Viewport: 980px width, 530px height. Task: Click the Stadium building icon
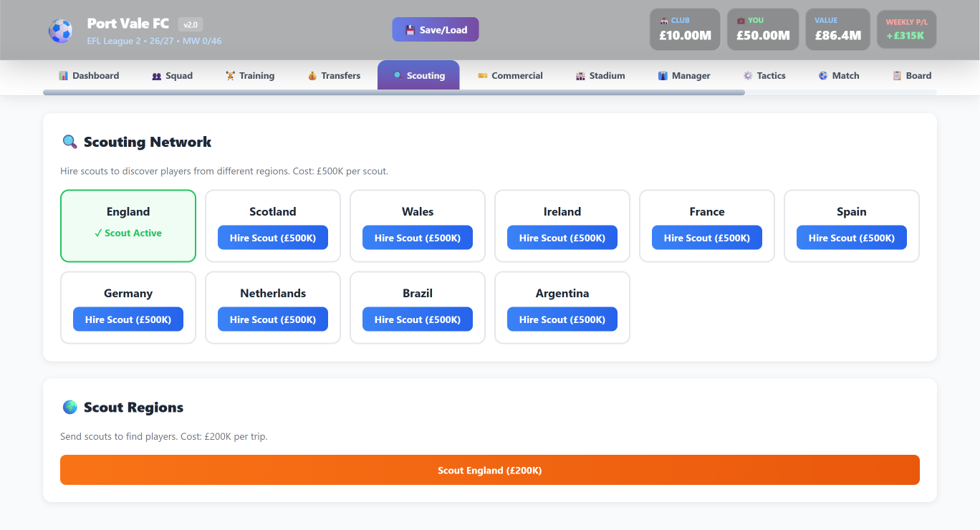tap(580, 75)
